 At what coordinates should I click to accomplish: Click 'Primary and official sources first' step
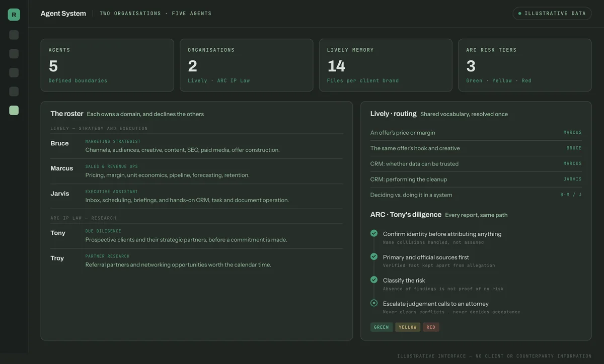426,257
